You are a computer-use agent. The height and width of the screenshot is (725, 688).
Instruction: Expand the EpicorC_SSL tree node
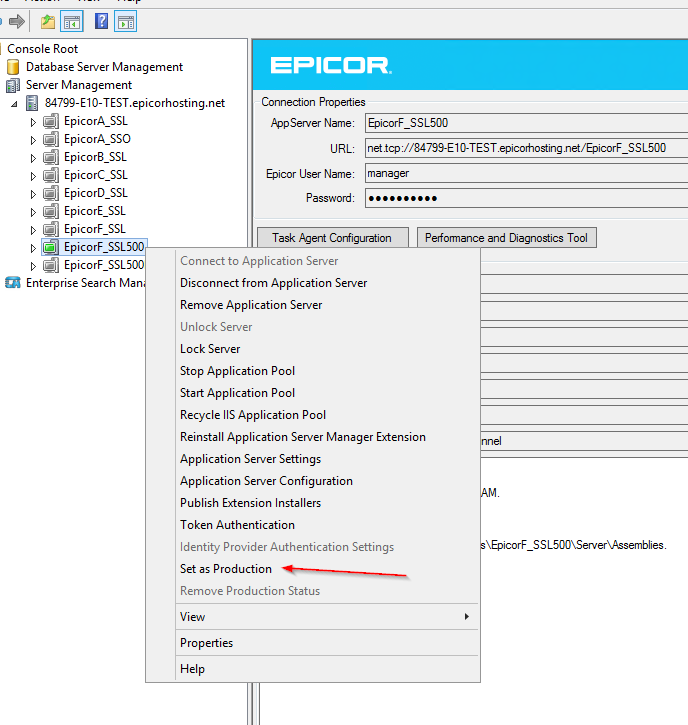coord(33,176)
